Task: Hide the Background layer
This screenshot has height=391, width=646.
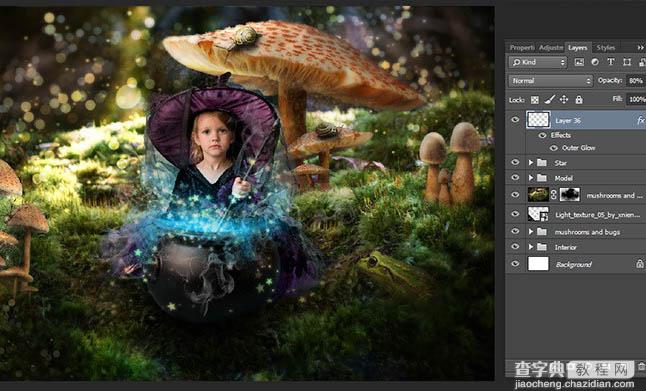Action: point(515,264)
